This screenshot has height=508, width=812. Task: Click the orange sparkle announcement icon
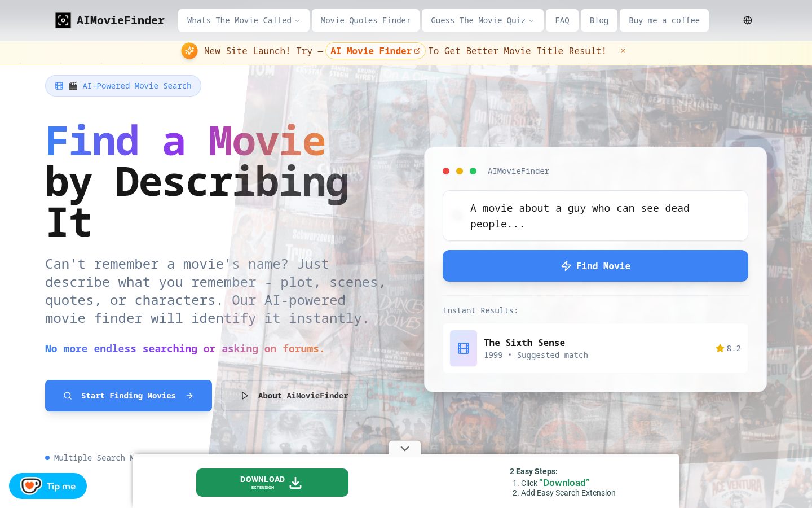[189, 51]
